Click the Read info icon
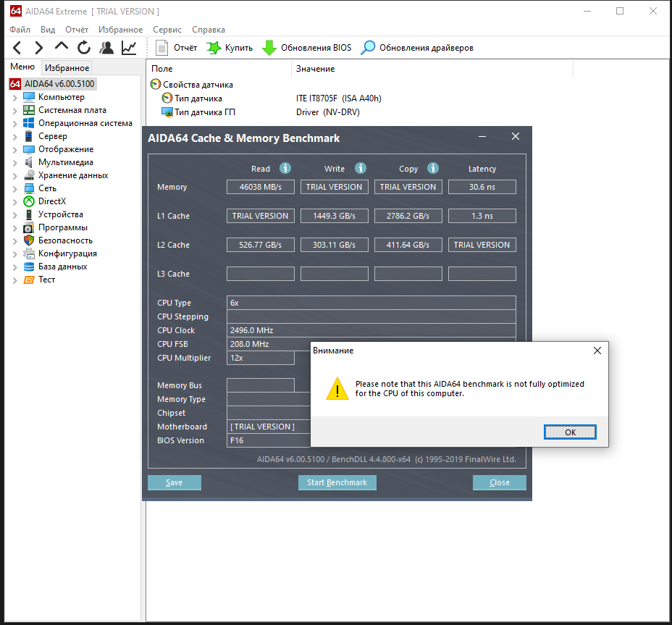The height and width of the screenshot is (625, 672). tap(285, 168)
